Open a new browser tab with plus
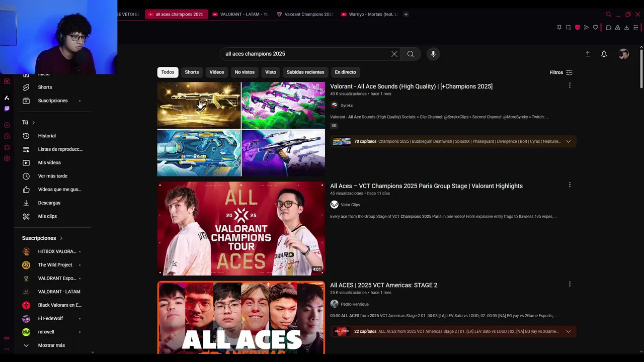The width and height of the screenshot is (644, 362). 406,14
